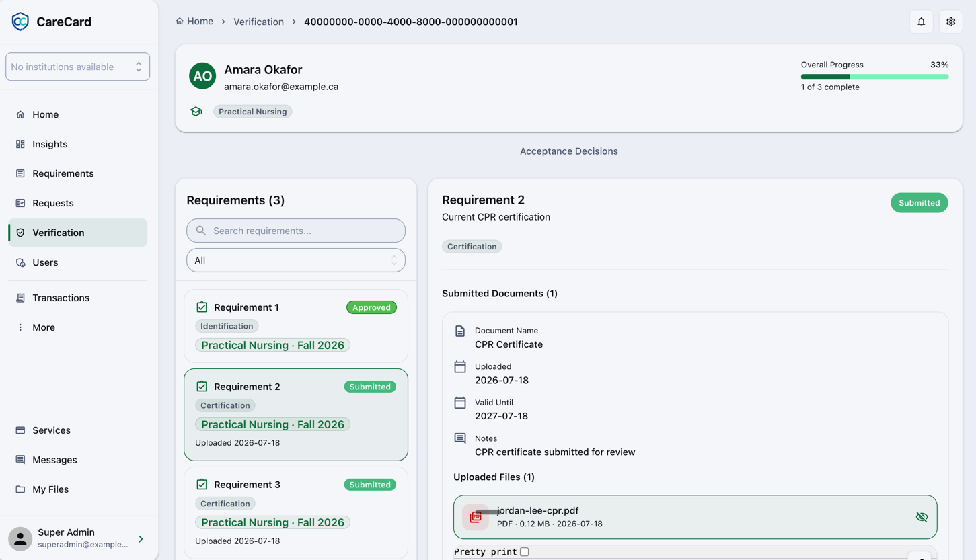
Task: Click the AO avatar circle
Action: pos(202,76)
